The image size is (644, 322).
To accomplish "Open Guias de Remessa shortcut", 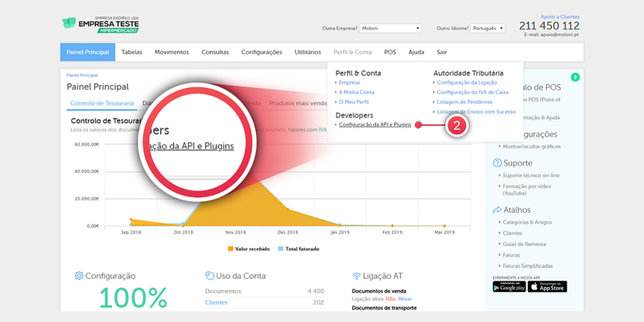I will (x=524, y=244).
